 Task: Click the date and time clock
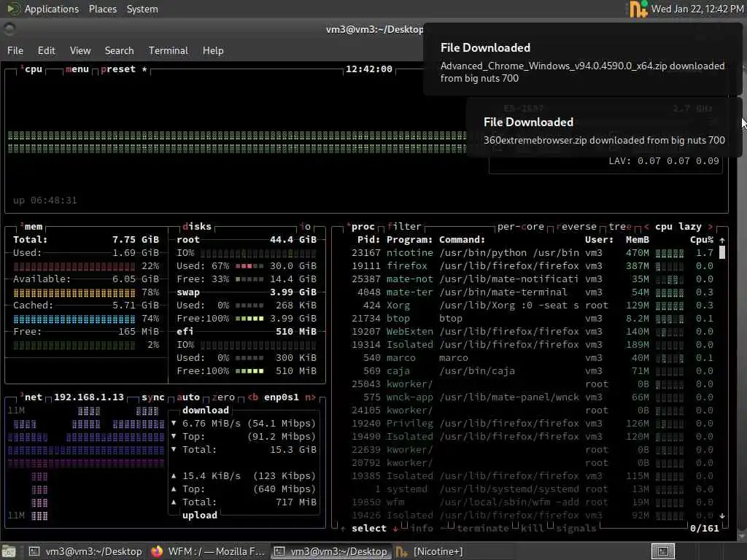click(x=697, y=9)
